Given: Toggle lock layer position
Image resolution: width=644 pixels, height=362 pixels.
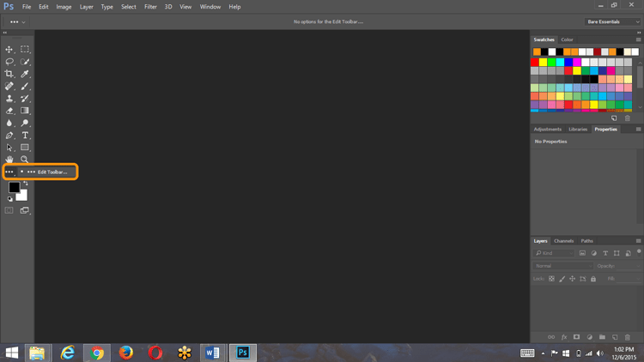Looking at the screenshot, I should pyautogui.click(x=572, y=279).
